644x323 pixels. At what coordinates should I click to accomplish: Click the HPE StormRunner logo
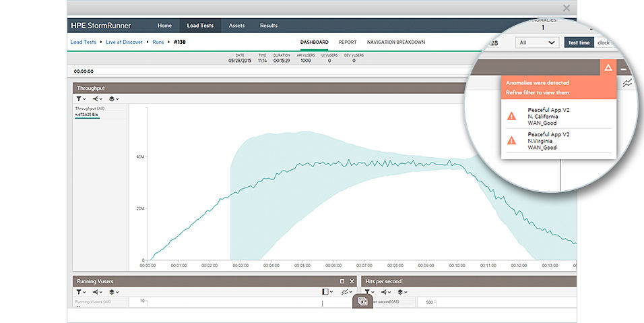pos(100,26)
